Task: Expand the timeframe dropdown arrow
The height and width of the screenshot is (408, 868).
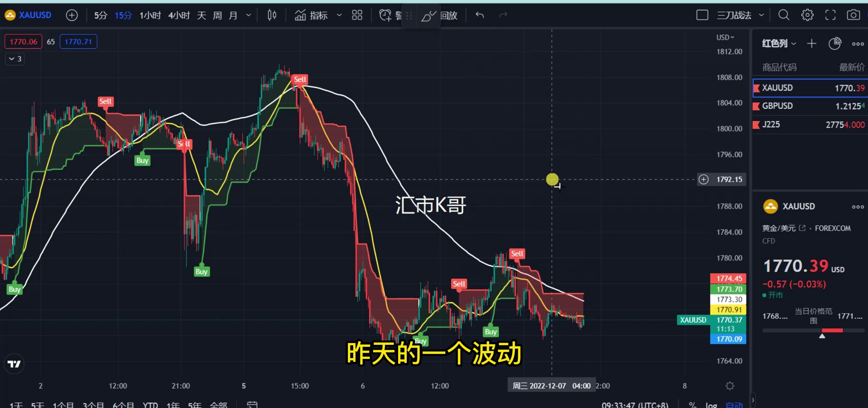Action: pyautogui.click(x=248, y=15)
